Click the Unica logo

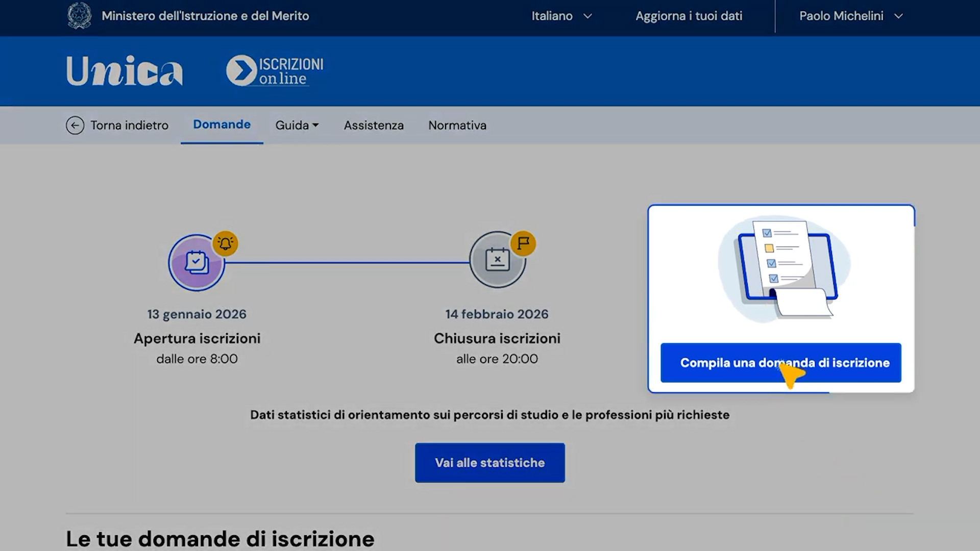[124, 71]
